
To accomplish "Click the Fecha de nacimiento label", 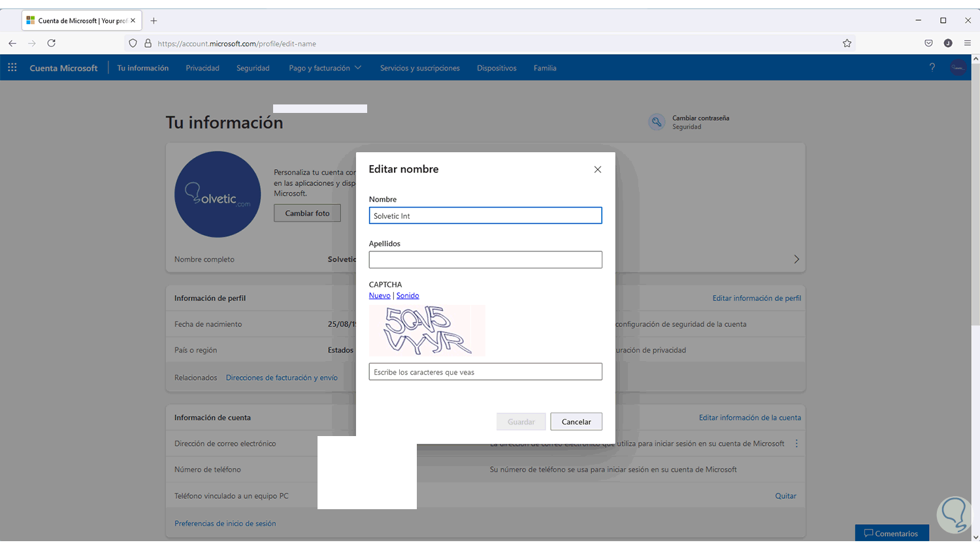I will pyautogui.click(x=208, y=324).
